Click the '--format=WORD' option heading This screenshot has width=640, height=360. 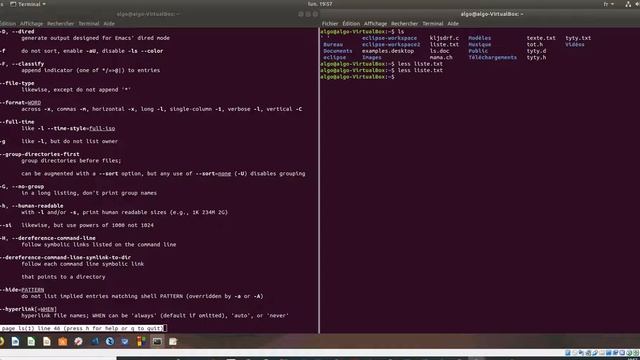coord(20,103)
